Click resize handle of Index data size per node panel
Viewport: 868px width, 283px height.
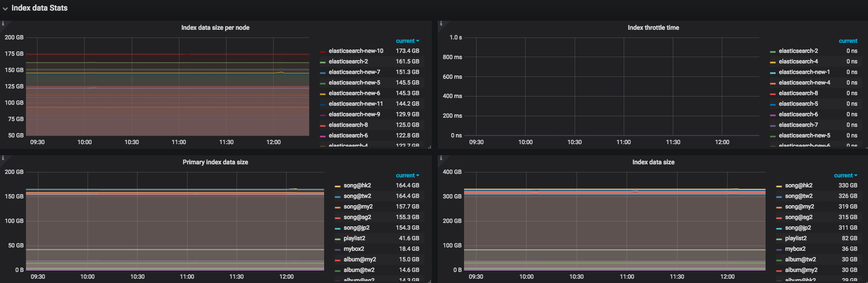click(429, 147)
